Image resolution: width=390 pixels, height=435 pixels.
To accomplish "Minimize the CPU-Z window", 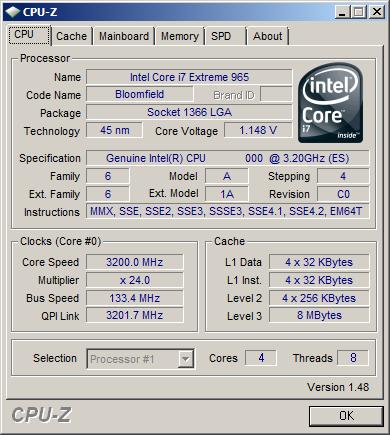I will [342, 12].
